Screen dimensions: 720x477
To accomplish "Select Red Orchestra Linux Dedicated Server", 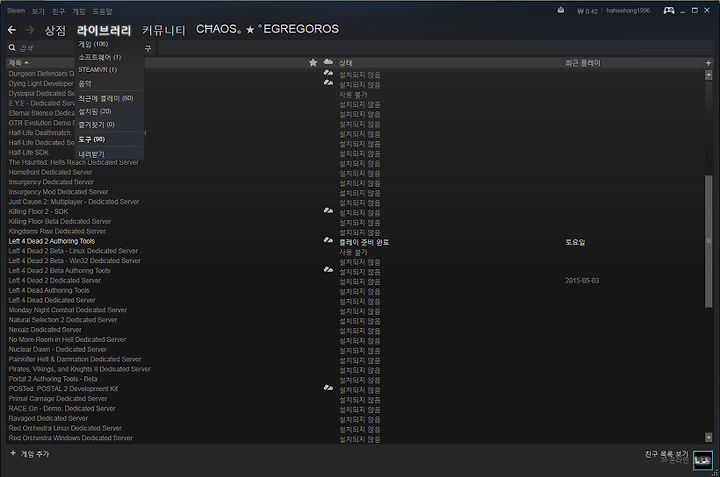I will [x=65, y=428].
